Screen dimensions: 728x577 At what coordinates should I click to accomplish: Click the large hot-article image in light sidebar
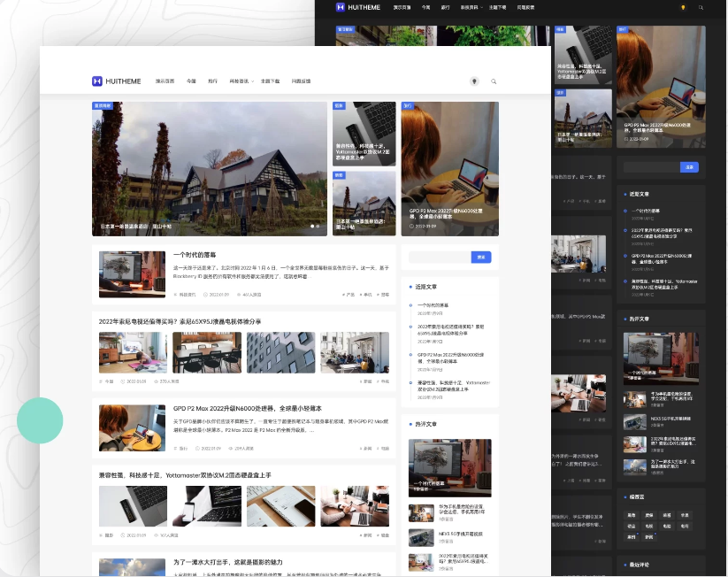click(450, 468)
